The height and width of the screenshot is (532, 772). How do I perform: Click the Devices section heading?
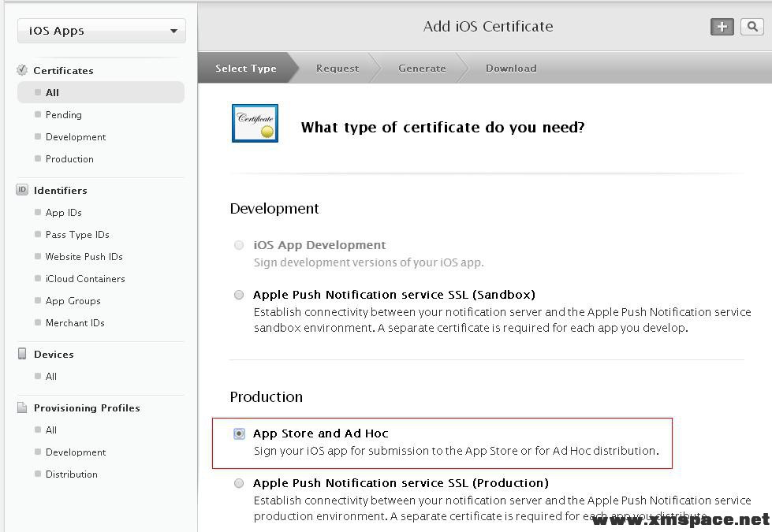point(54,355)
